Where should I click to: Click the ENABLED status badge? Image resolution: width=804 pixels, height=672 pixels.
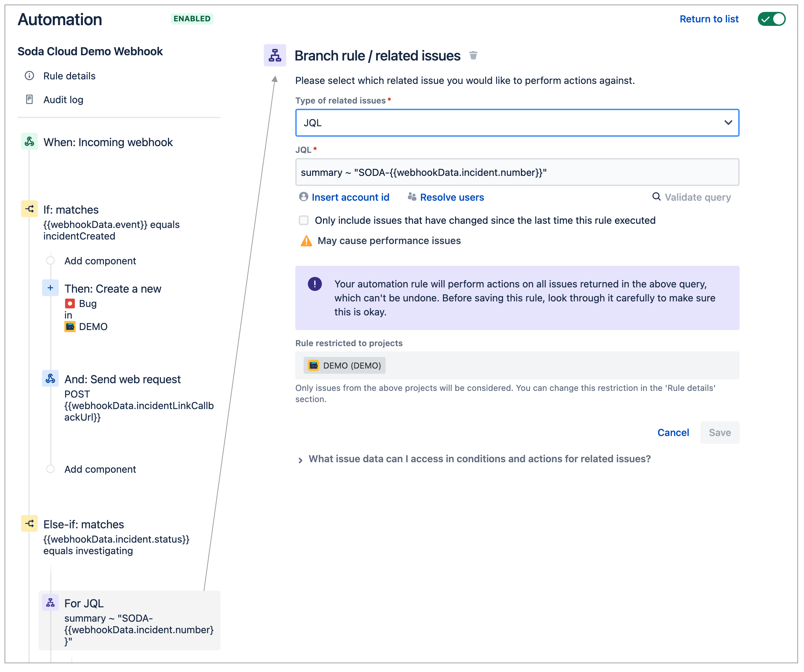pyautogui.click(x=192, y=19)
